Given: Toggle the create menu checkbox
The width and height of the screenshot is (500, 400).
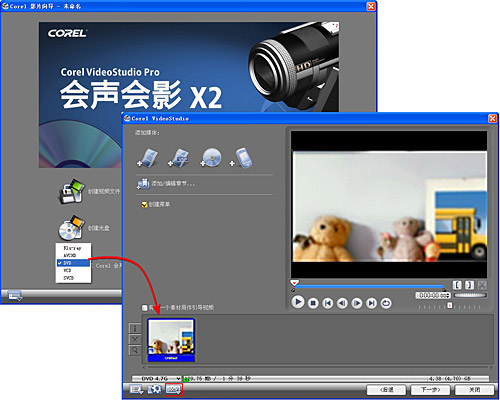Looking at the screenshot, I should (144, 204).
